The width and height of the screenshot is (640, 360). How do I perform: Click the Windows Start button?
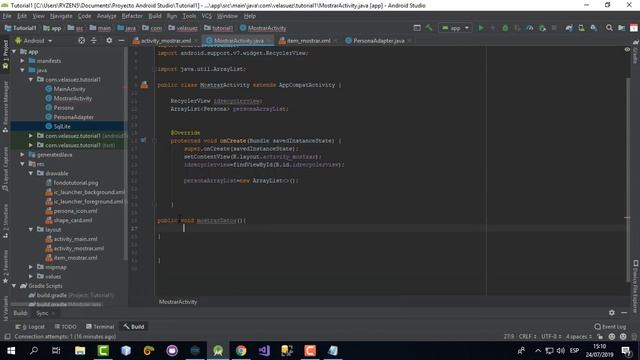tap(11, 351)
